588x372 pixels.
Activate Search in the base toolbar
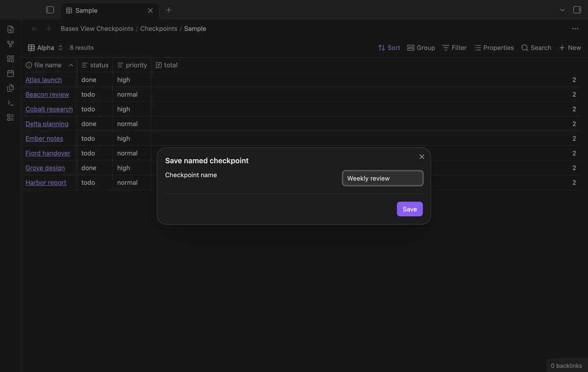point(536,47)
